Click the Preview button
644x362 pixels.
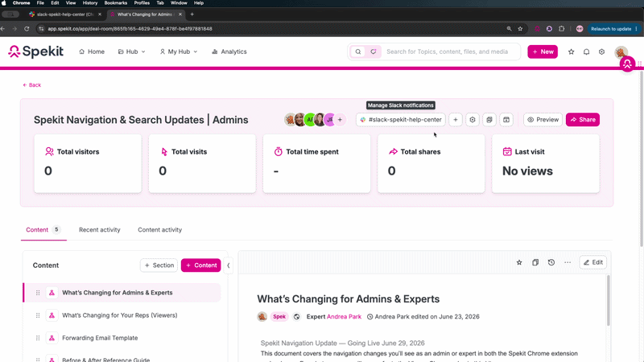pyautogui.click(x=543, y=120)
